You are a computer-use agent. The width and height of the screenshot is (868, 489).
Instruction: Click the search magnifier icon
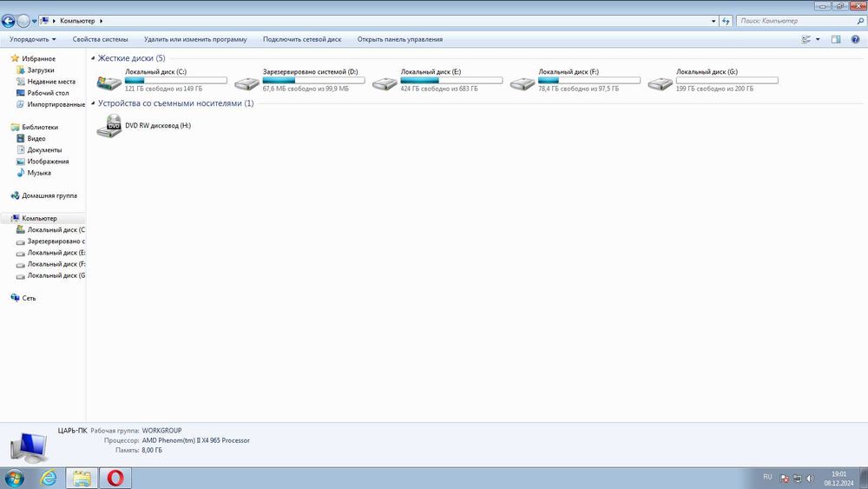(860, 21)
